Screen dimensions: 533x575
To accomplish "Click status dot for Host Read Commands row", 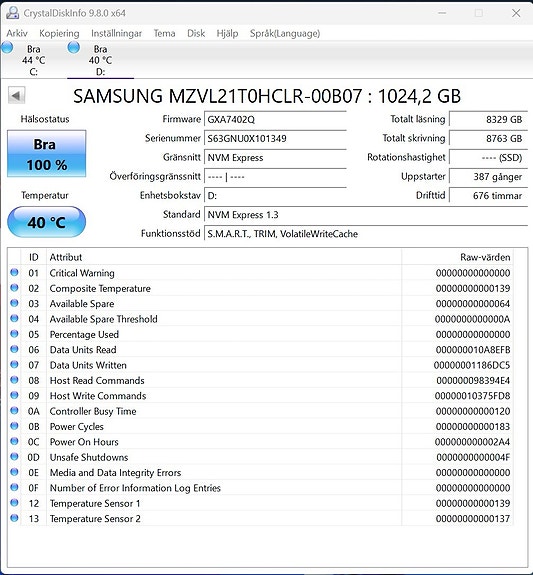I will click(x=14, y=380).
